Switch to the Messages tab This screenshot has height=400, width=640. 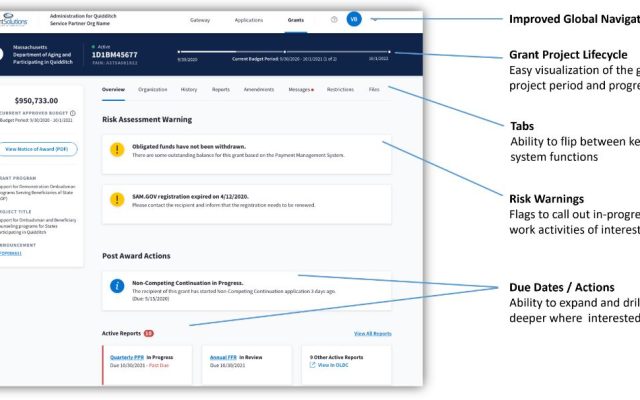(300, 90)
